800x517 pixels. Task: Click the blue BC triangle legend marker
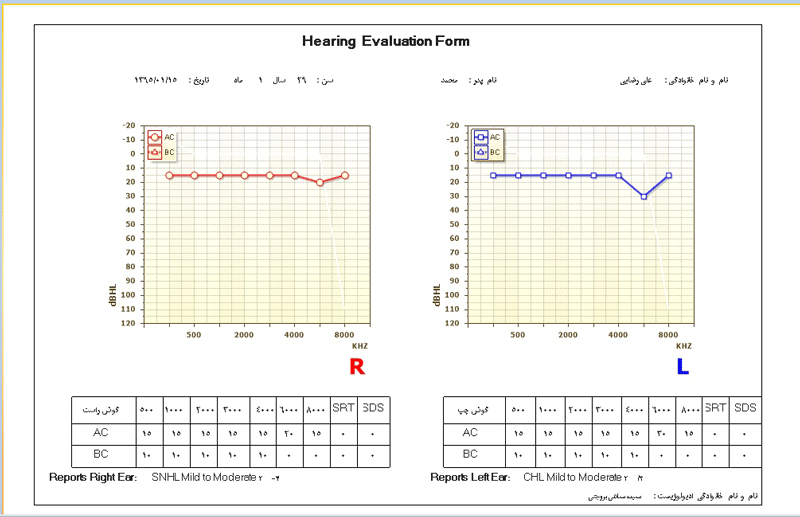click(x=480, y=152)
